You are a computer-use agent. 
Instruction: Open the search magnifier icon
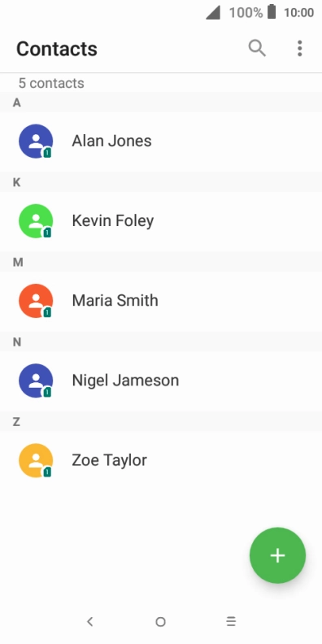(257, 49)
